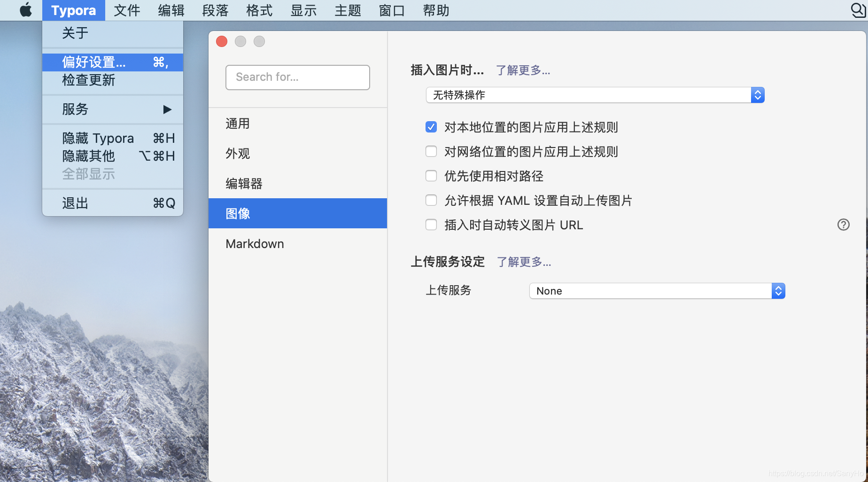
Task: Choose 偏好设置... menu entry
Action: 113,62
